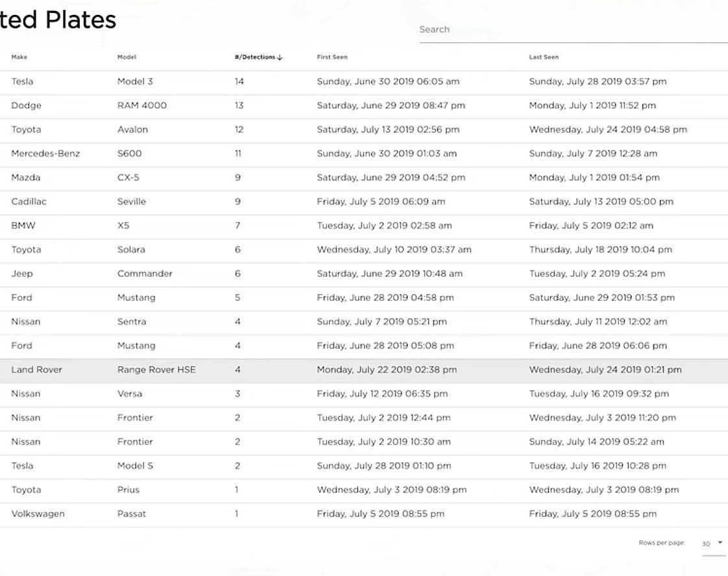Image resolution: width=728 pixels, height=576 pixels.
Task: Click the BMW make cell
Action: pos(23,226)
